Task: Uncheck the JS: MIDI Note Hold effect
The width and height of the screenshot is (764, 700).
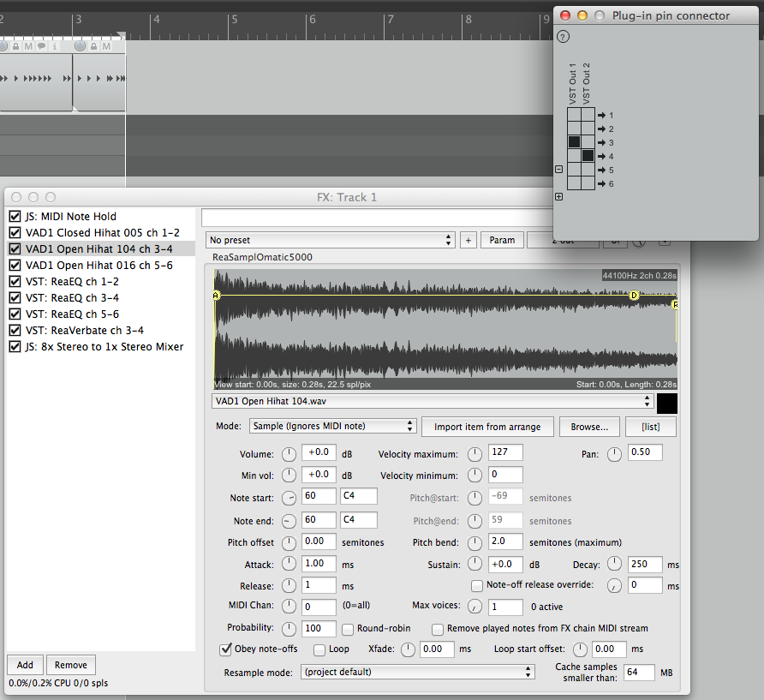Action: pyautogui.click(x=15, y=217)
